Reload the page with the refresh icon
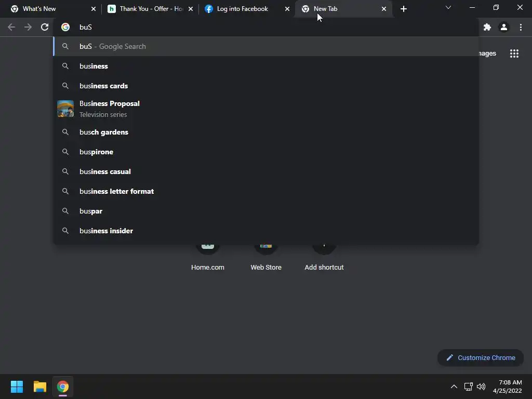 [x=45, y=27]
